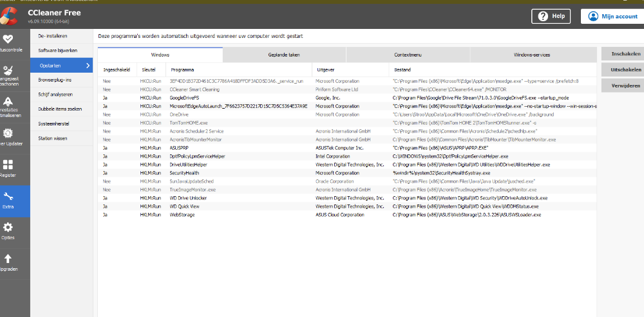Open Driver Updater gear icon
The width and height of the screenshot is (644, 317).
pos(8,133)
